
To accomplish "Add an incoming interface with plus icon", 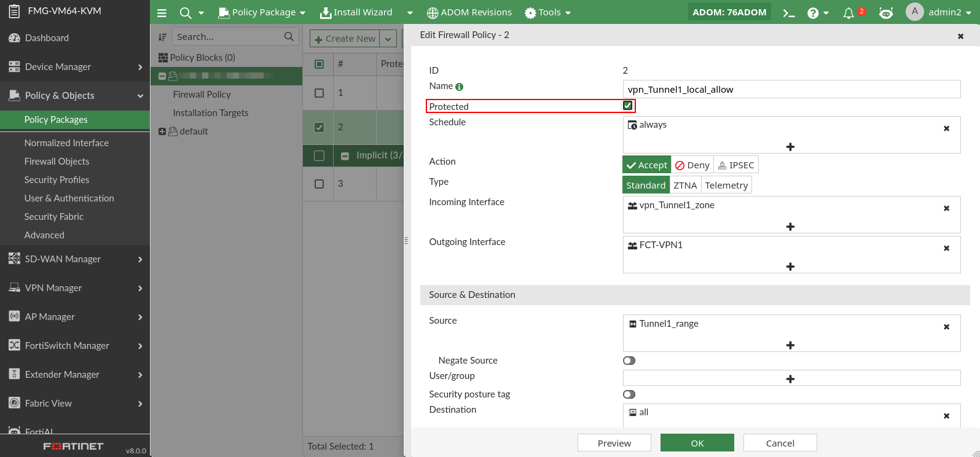I will (x=791, y=227).
